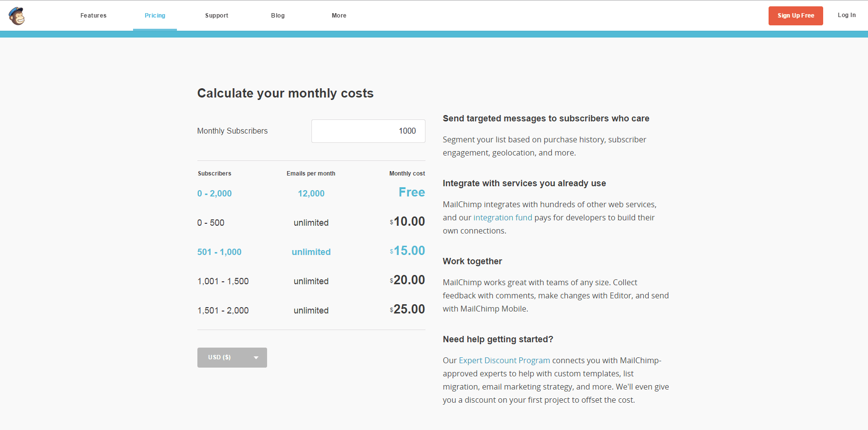
Task: Select the Pricing tab
Action: click(155, 16)
